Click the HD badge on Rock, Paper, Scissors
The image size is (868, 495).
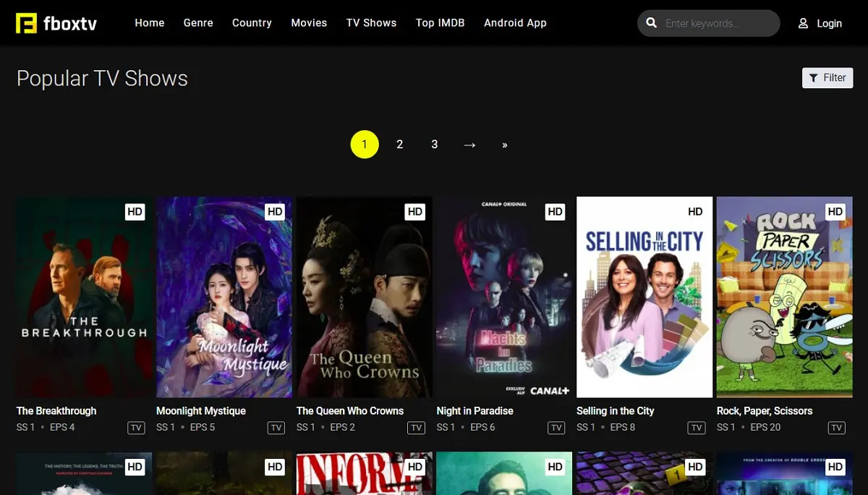tap(835, 211)
